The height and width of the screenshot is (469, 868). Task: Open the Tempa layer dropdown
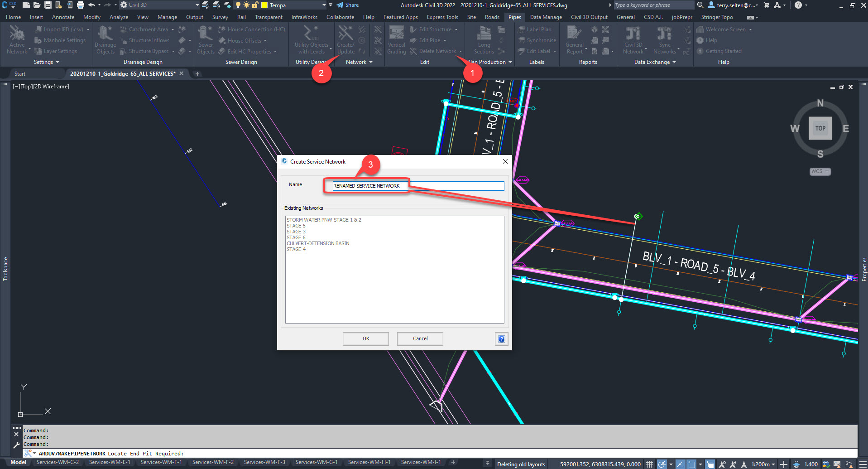(x=324, y=5)
